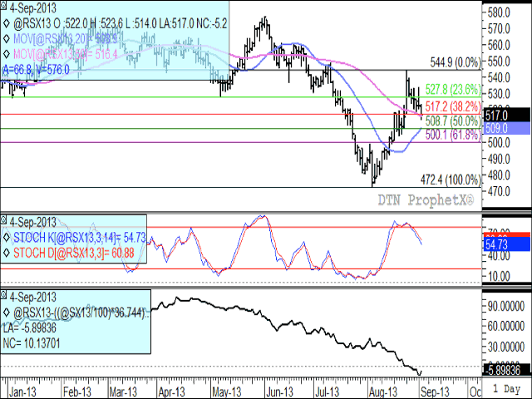Click May-13 on the time axis
This screenshot has height=399, width=532.
227,392
